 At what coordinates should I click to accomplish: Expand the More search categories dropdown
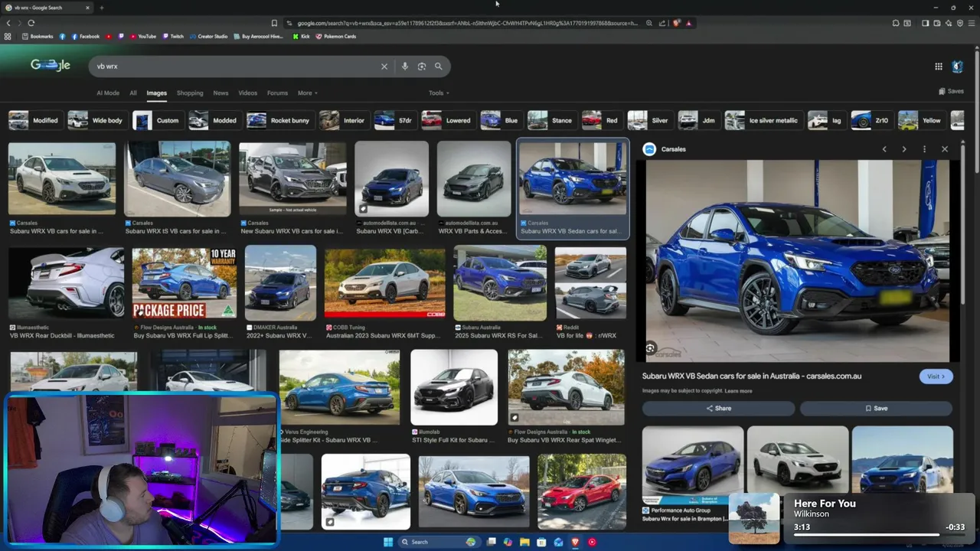click(x=308, y=93)
